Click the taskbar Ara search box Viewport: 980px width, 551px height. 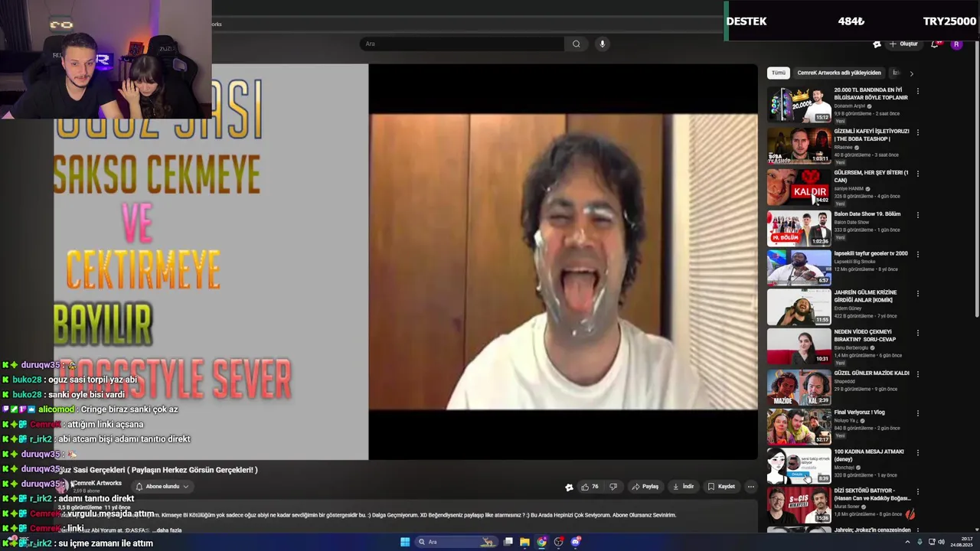coord(456,542)
